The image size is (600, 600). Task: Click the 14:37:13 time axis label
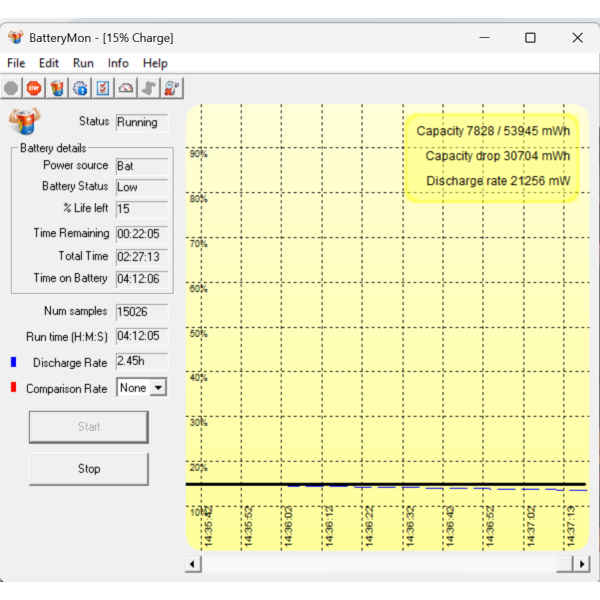[571, 527]
